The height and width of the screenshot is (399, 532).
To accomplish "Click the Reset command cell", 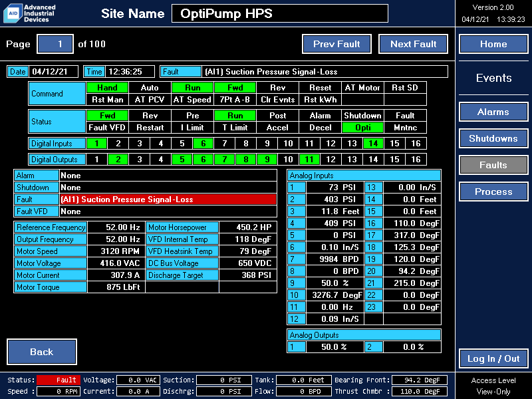I will [x=320, y=88].
